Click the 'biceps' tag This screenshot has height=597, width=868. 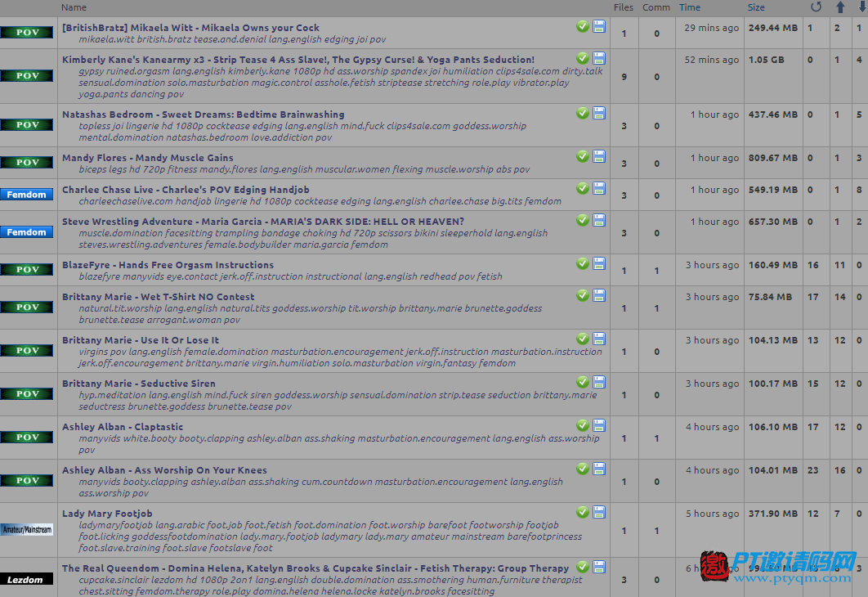point(93,169)
